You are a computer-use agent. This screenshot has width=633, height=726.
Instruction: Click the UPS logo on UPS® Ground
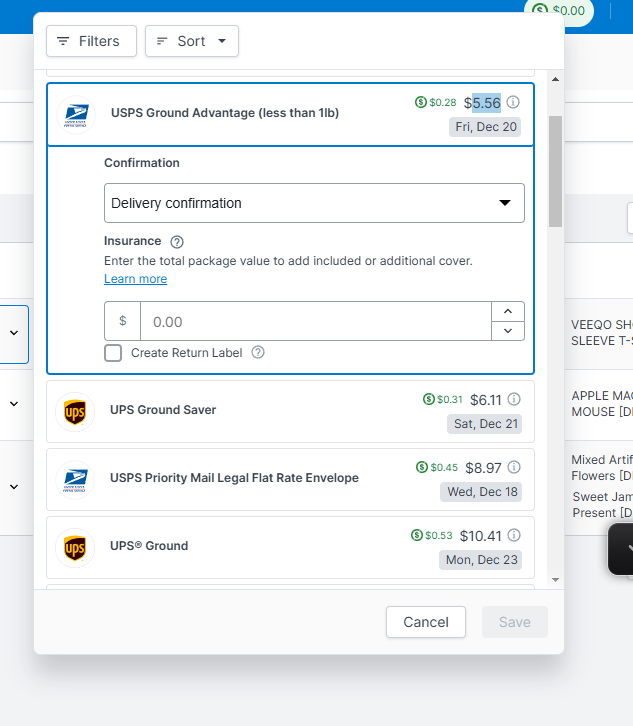[75, 548]
